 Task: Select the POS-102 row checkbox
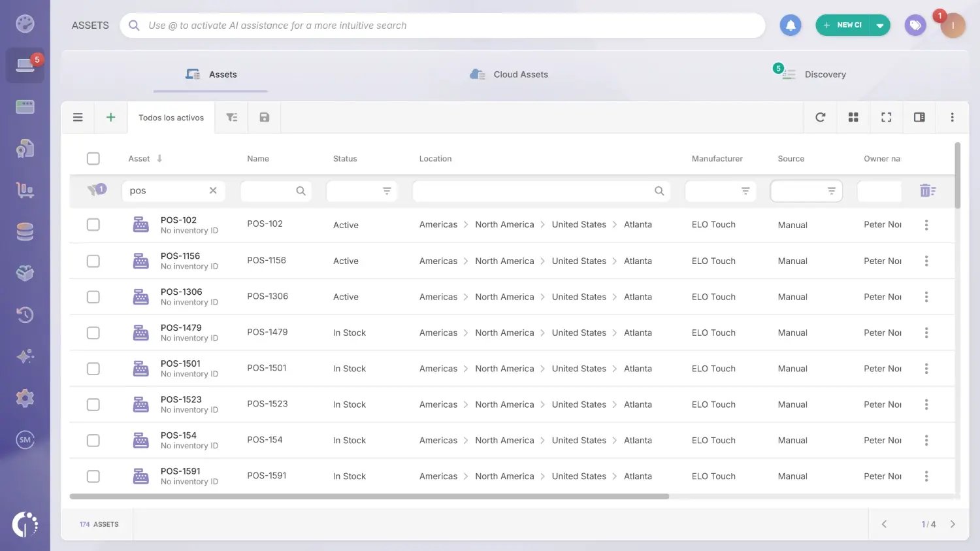coord(93,225)
